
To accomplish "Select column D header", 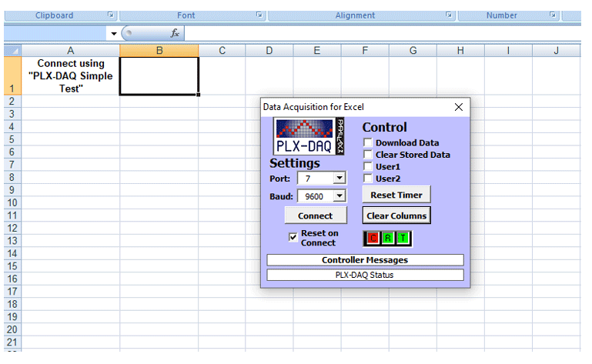I will pyautogui.click(x=269, y=51).
